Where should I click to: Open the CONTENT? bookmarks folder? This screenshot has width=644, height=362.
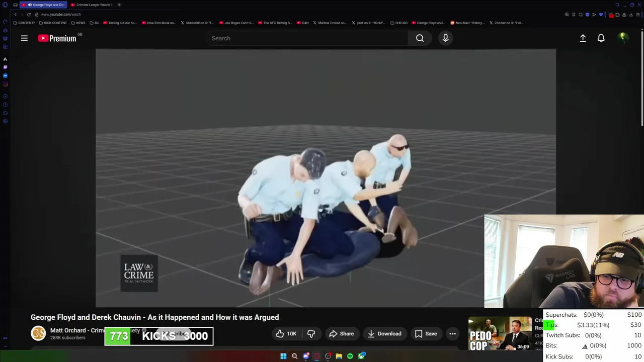click(24, 23)
